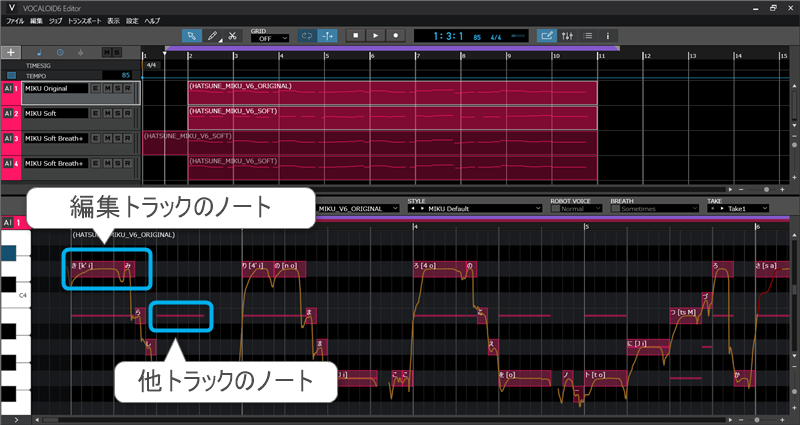Record-arm the MIKU Soft track
The width and height of the screenshot is (800, 425).
click(128, 113)
